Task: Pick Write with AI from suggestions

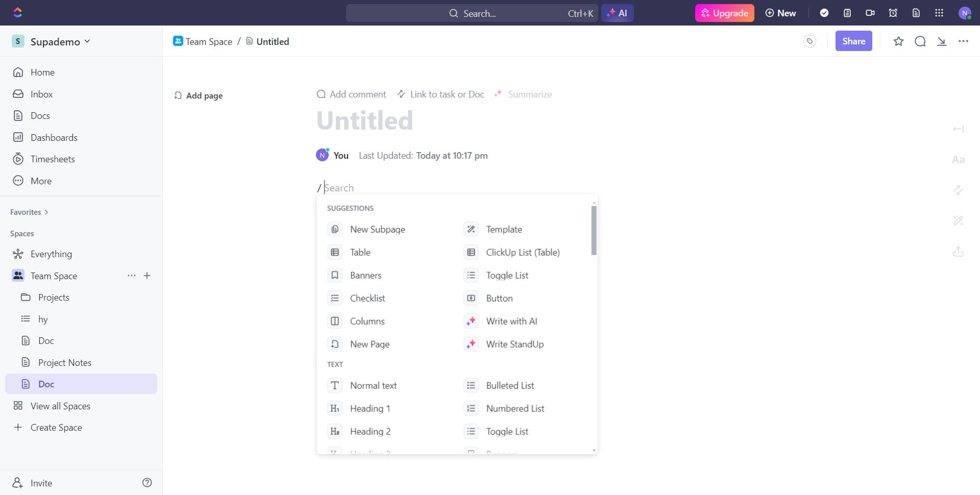Action: pos(511,321)
